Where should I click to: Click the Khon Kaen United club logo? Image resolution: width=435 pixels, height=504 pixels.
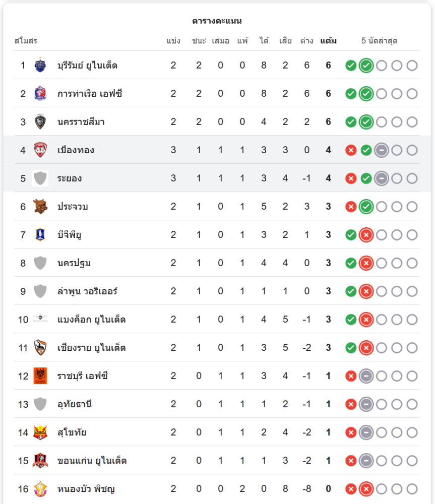[40, 460]
